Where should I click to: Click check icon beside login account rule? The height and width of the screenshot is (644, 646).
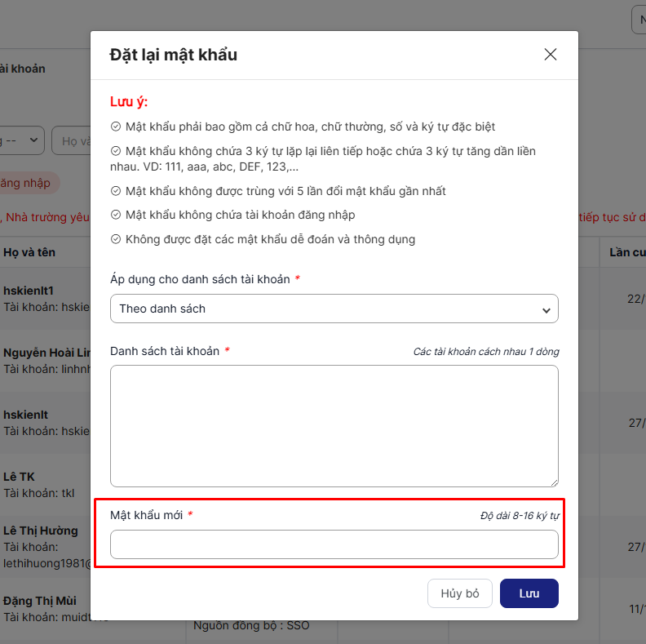coord(116,215)
